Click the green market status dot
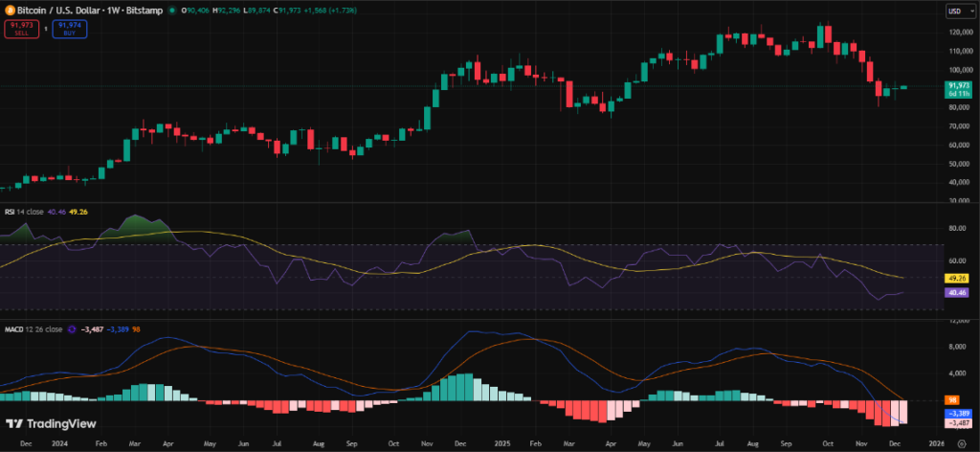 click(x=171, y=11)
